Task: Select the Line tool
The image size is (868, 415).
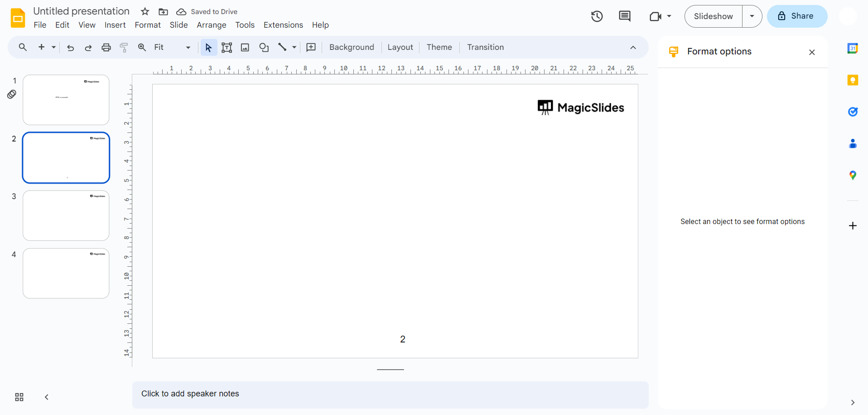Action: tap(282, 47)
